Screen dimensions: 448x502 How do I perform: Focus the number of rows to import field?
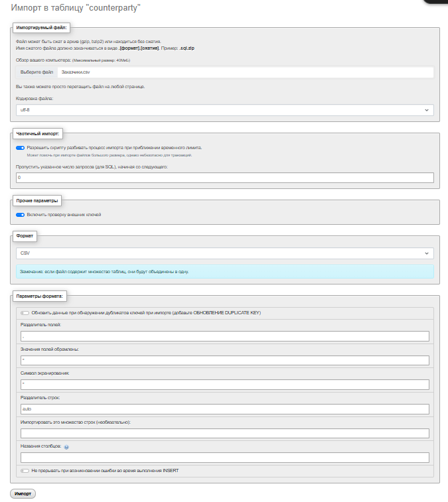pos(224,433)
